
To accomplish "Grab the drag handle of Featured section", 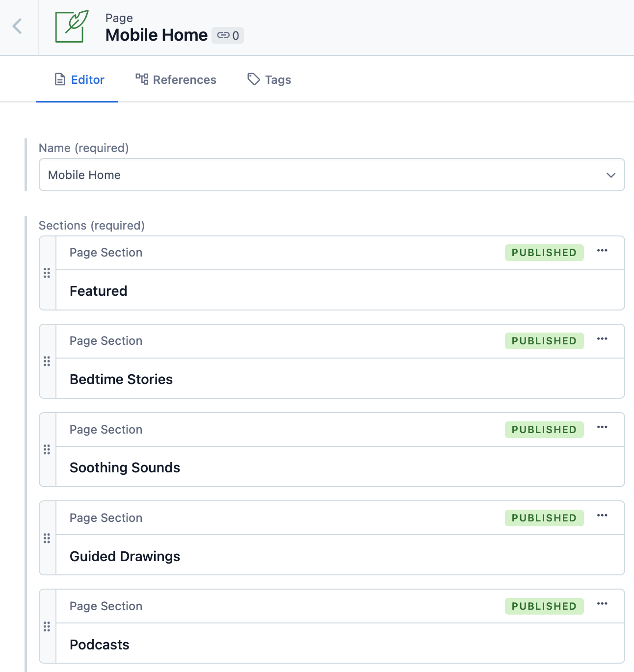I will coord(47,273).
